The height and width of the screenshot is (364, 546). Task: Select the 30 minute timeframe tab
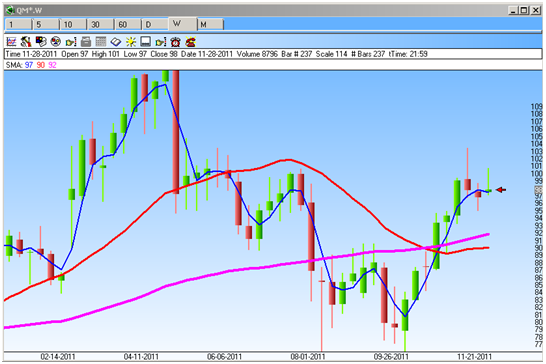click(x=100, y=24)
